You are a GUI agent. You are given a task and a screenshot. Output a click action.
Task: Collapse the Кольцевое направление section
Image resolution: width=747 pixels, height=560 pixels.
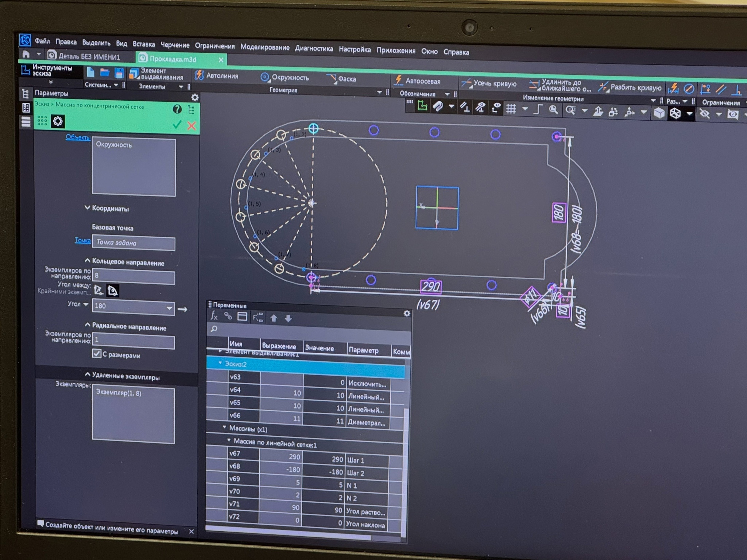88,260
